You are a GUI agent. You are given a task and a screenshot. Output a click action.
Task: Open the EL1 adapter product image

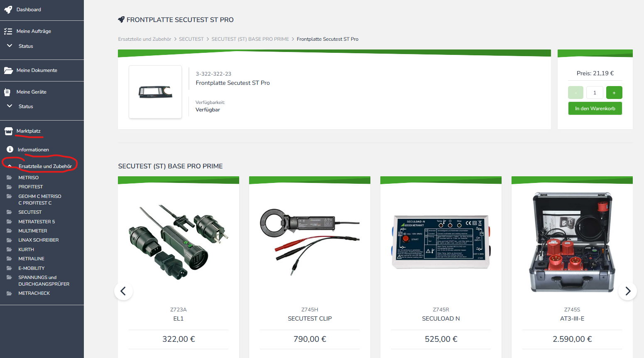click(179, 241)
